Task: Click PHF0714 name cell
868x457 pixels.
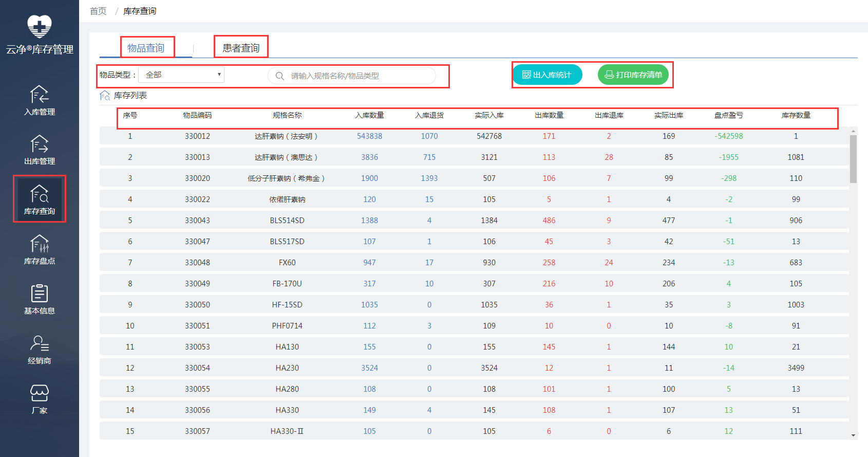Action: 287,326
